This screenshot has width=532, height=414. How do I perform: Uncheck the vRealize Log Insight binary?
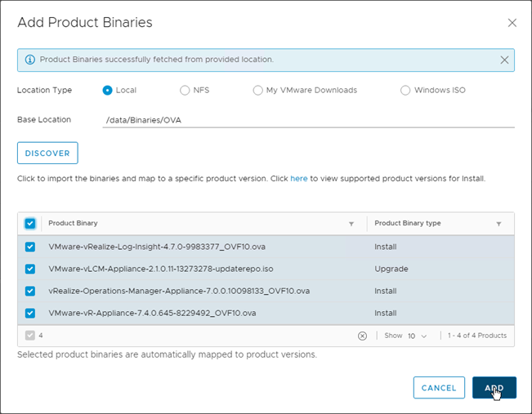[30, 247]
